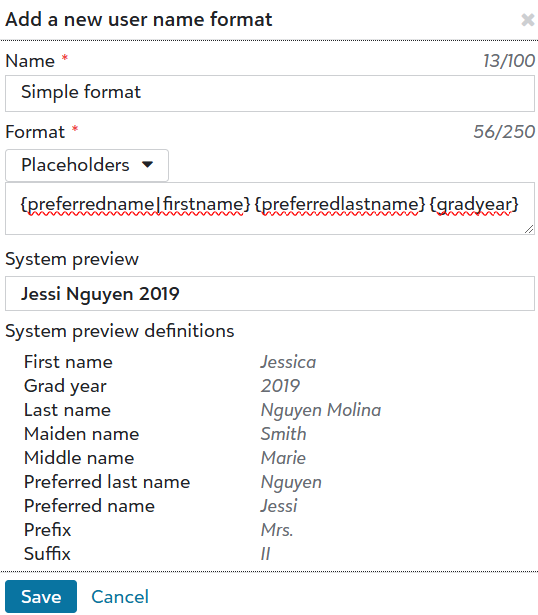Click the 'Mrs.' prefix value
Viewport: 538px width, 615px height.
[277, 530]
